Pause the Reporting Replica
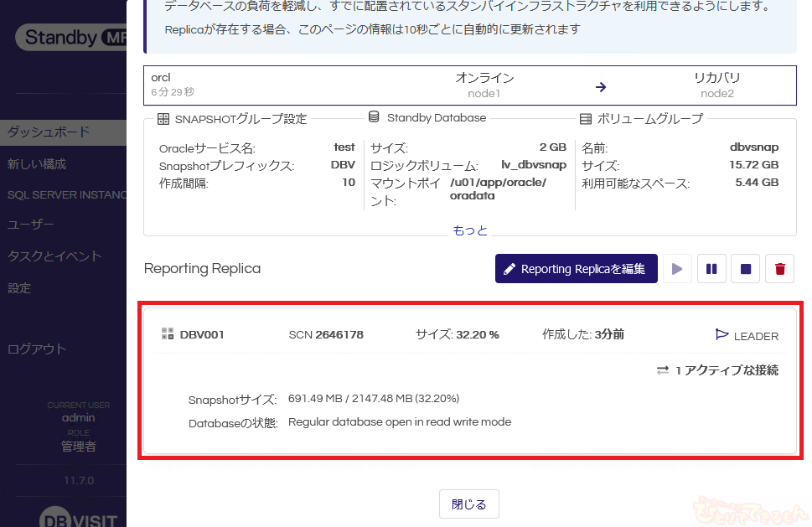This screenshot has height=527, width=812. click(x=711, y=269)
